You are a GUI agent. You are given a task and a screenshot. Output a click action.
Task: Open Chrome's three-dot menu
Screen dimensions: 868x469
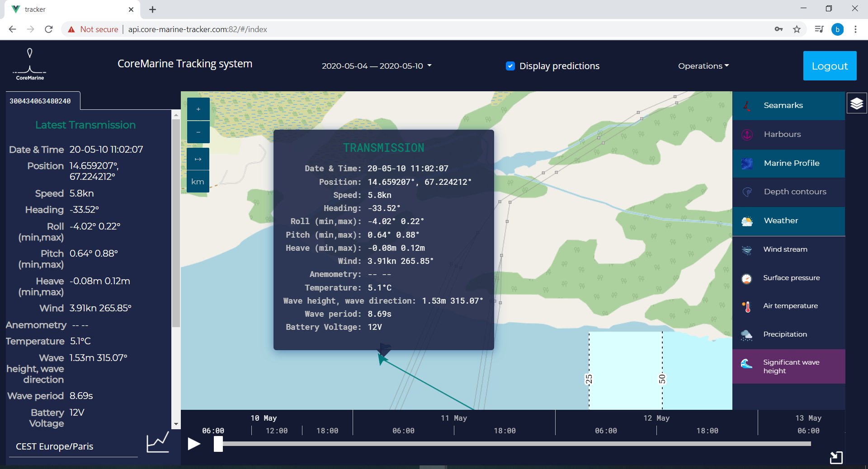(x=855, y=29)
